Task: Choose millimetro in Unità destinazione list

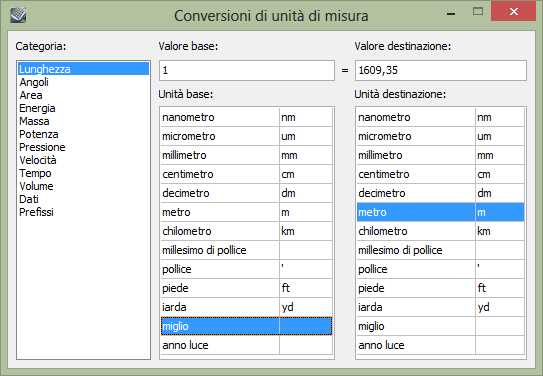Action: point(440,155)
